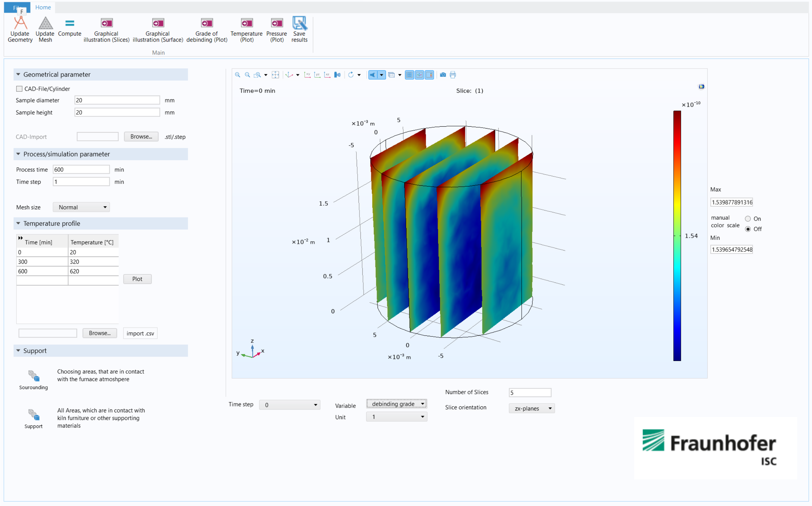Click the import .csv button
Screen dimensions: 812x506
pyautogui.click(x=140, y=333)
